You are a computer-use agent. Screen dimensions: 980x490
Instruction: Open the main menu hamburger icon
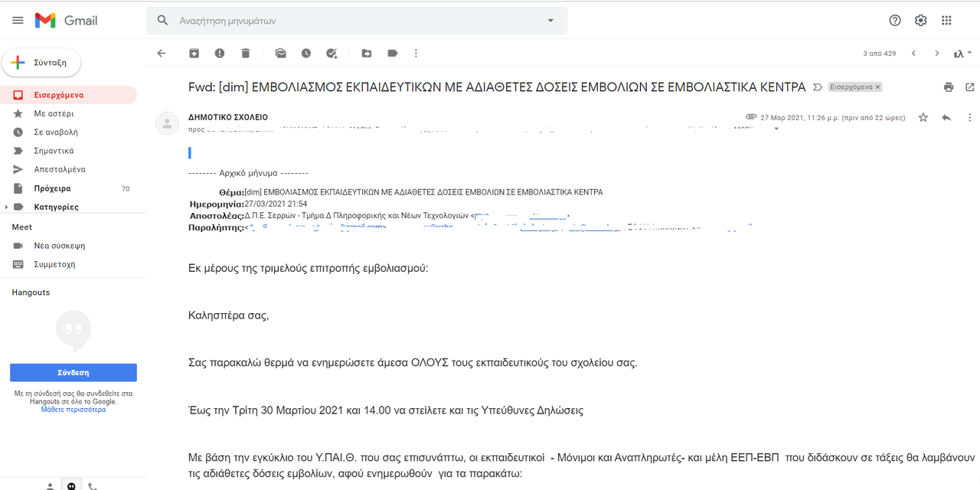click(18, 21)
